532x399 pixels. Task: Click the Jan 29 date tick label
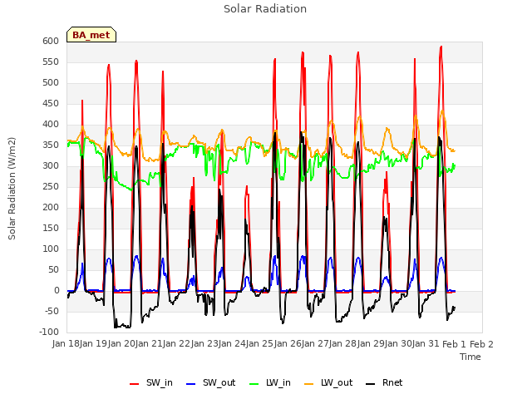[x=371, y=344]
